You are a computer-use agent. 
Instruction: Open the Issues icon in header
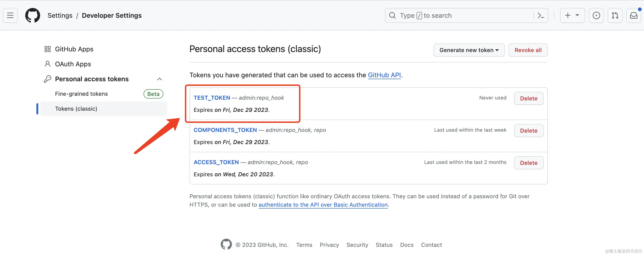pos(596,15)
